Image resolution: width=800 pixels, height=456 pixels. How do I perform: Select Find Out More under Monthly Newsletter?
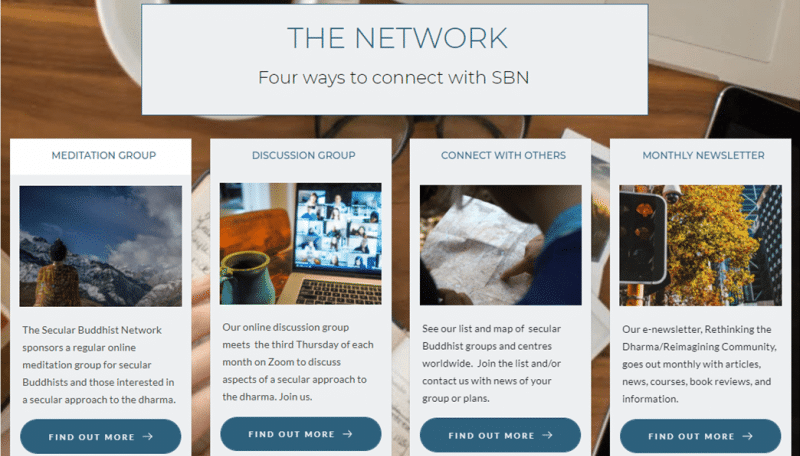pyautogui.click(x=701, y=436)
